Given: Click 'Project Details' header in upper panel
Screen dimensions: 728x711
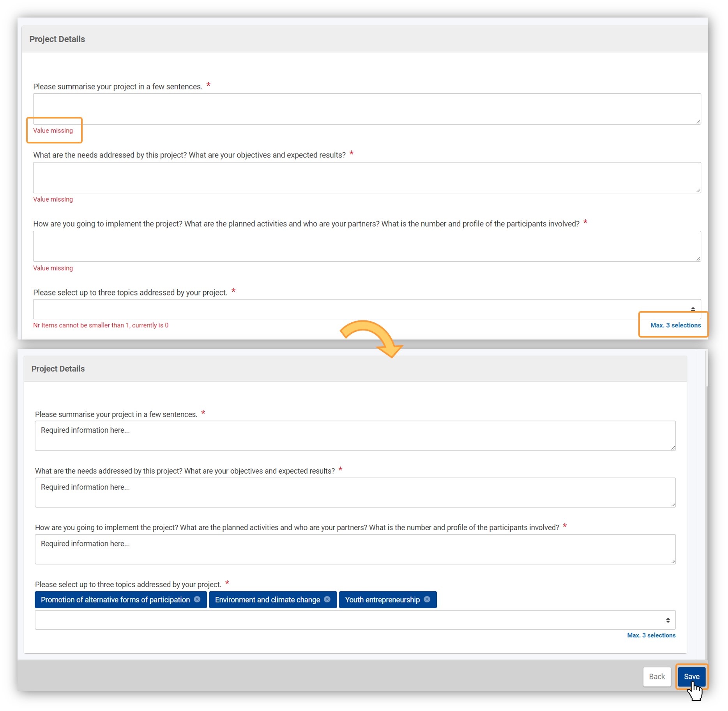Looking at the screenshot, I should coord(57,39).
